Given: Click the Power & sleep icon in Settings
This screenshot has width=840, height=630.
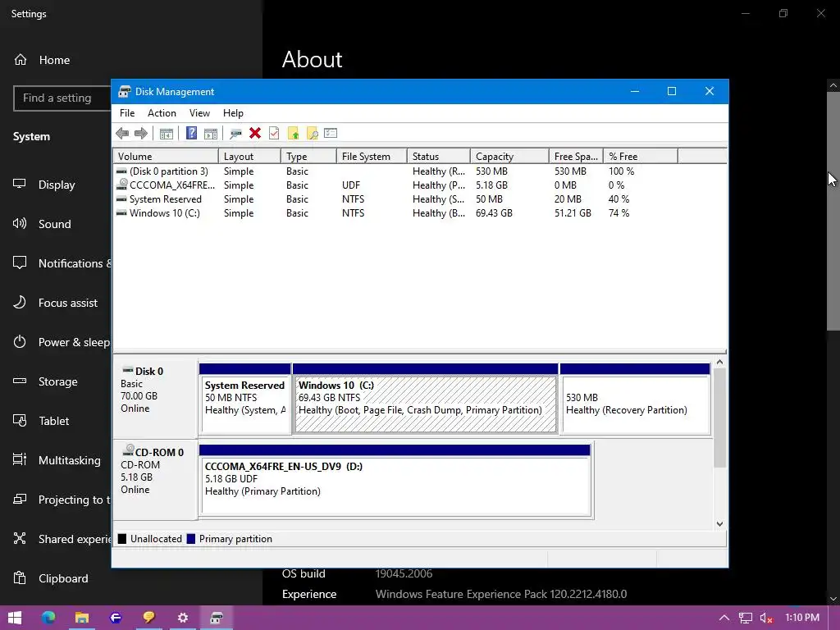Looking at the screenshot, I should pyautogui.click(x=20, y=342).
